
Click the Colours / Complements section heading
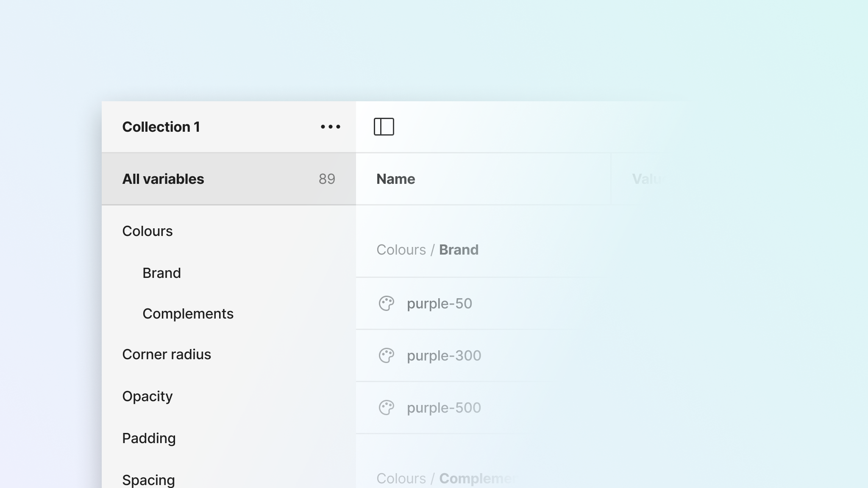click(447, 478)
